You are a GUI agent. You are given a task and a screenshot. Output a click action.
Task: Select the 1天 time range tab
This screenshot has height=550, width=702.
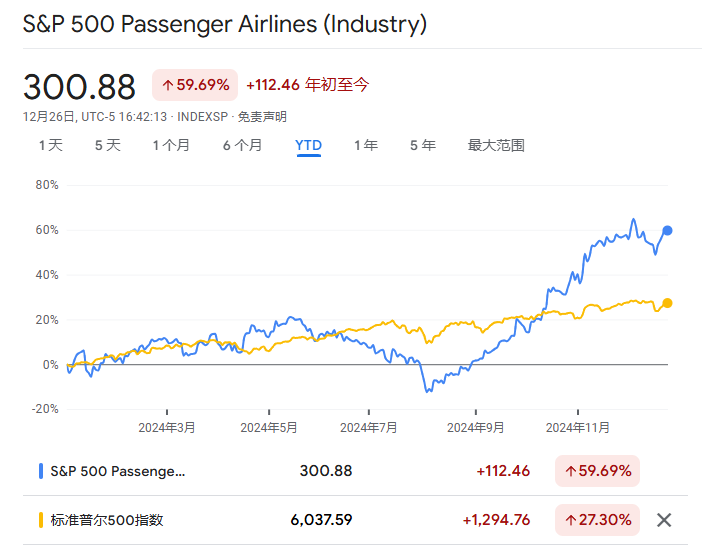[51, 145]
